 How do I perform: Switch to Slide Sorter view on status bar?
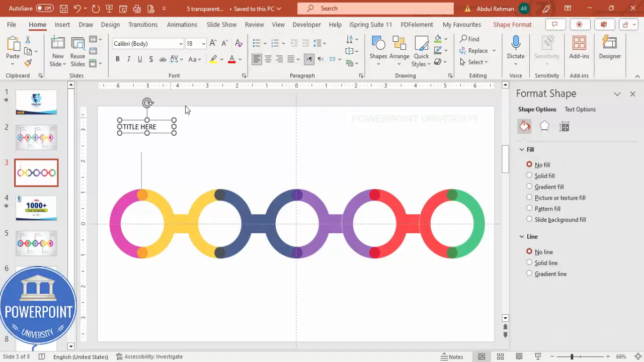click(500, 356)
